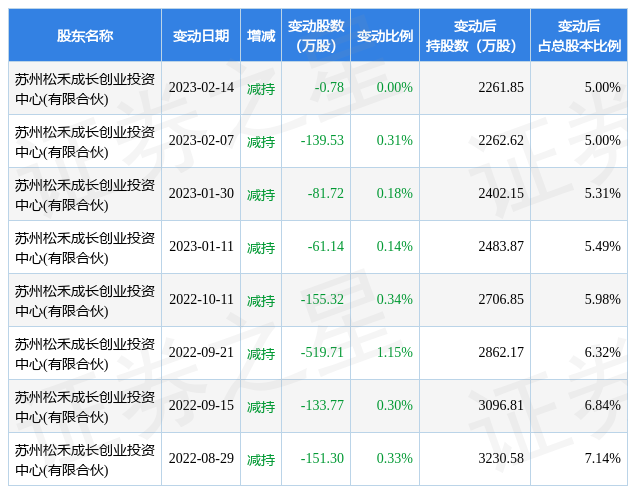Viewport: 628px width, 494px height.
Task: Click the total share ratio 5.49%
Action: pyautogui.click(x=602, y=246)
